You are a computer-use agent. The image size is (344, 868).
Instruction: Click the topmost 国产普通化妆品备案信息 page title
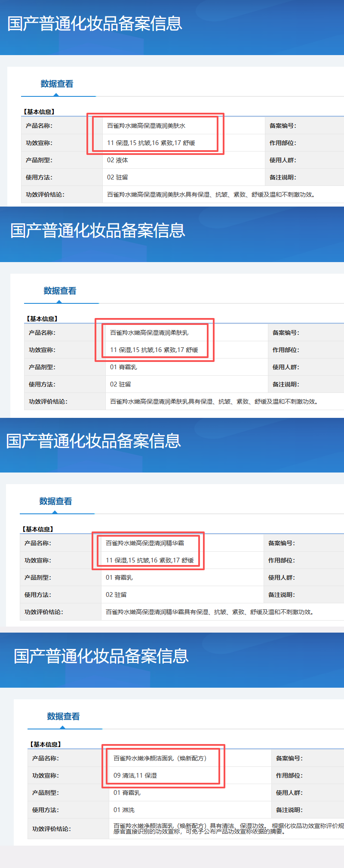[x=95, y=24]
